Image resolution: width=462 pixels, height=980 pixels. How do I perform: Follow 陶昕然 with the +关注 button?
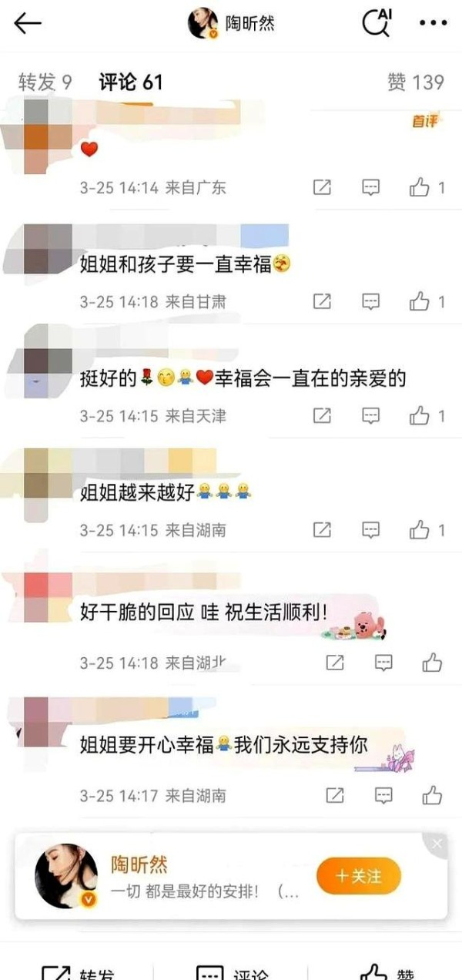pyautogui.click(x=359, y=876)
